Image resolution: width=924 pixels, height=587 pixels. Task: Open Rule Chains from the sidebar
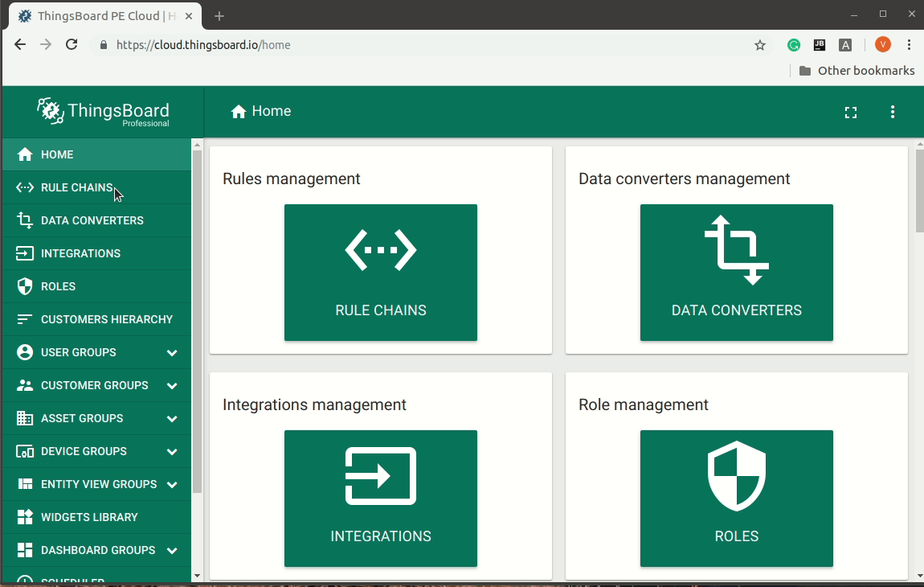point(76,187)
